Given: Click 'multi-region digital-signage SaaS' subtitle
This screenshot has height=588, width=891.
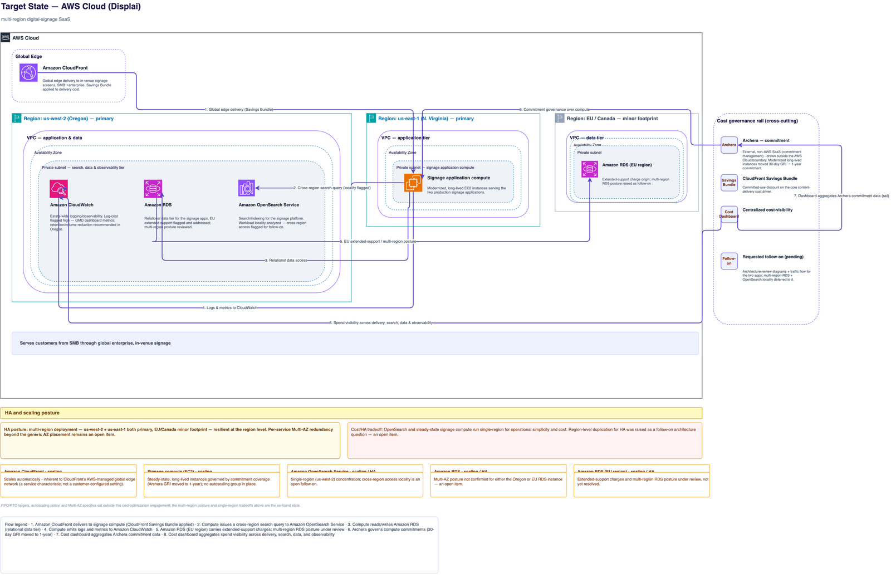Looking at the screenshot, I should tap(36, 19).
